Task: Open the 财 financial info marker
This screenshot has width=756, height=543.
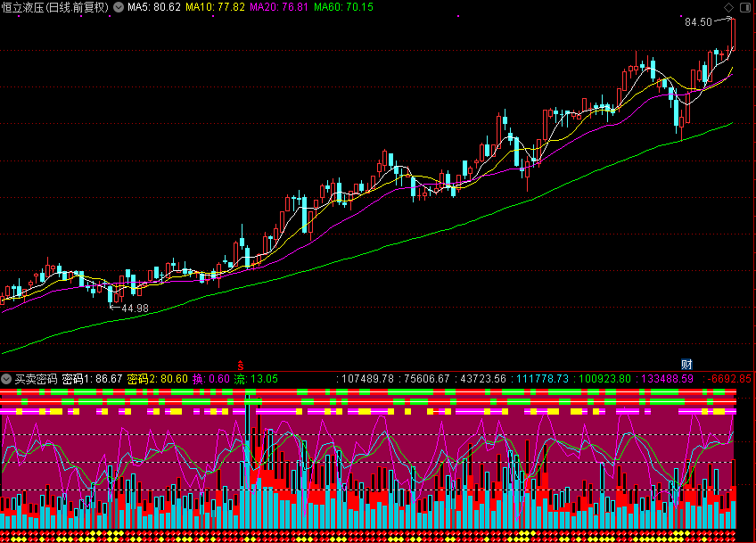Action: click(x=686, y=365)
